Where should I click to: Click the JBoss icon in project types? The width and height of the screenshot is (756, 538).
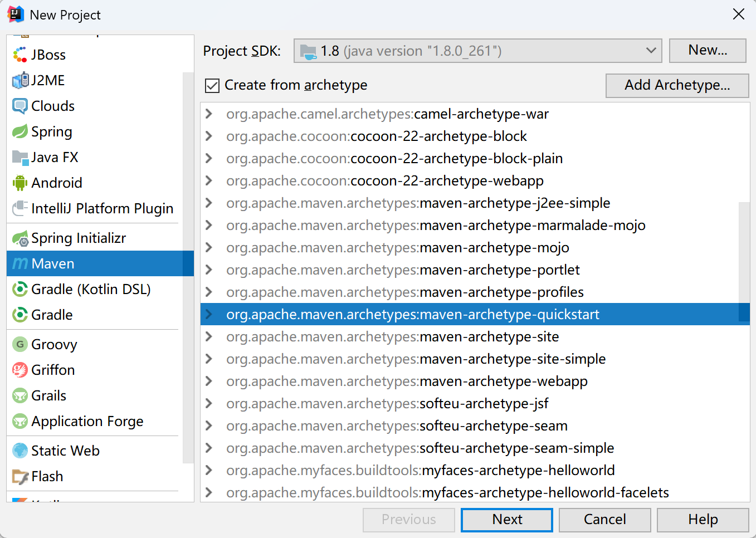click(x=20, y=55)
